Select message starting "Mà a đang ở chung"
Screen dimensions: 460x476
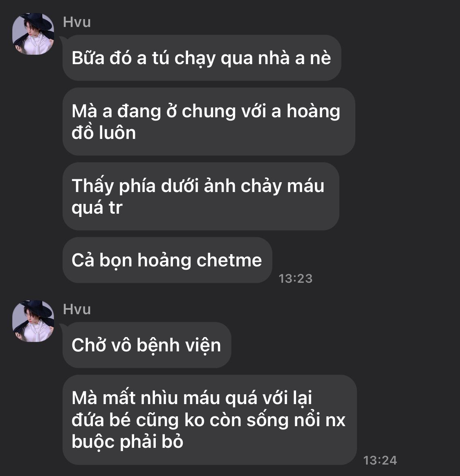click(209, 122)
